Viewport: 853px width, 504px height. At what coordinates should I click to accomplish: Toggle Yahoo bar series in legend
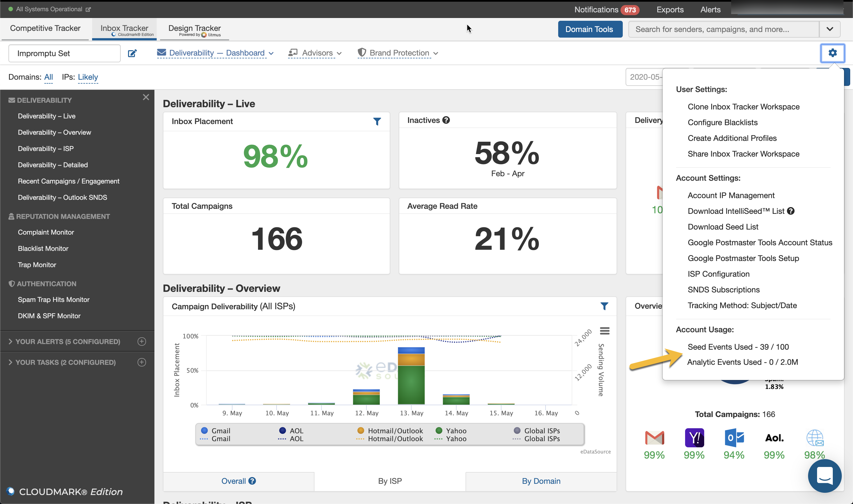[451, 430]
